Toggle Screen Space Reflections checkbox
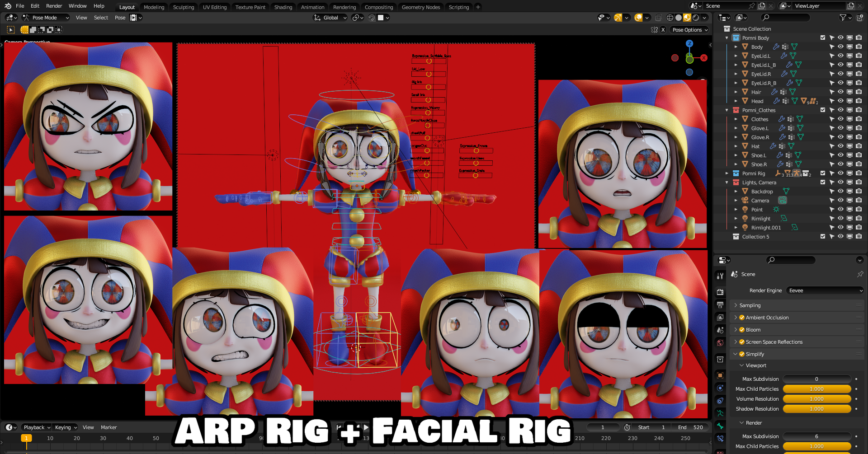Image resolution: width=868 pixels, height=454 pixels. pyautogui.click(x=742, y=342)
